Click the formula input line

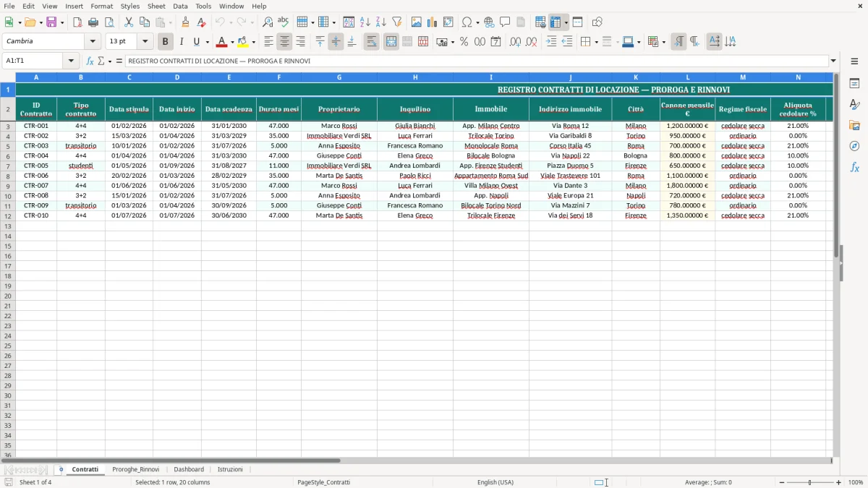pyautogui.click(x=477, y=61)
